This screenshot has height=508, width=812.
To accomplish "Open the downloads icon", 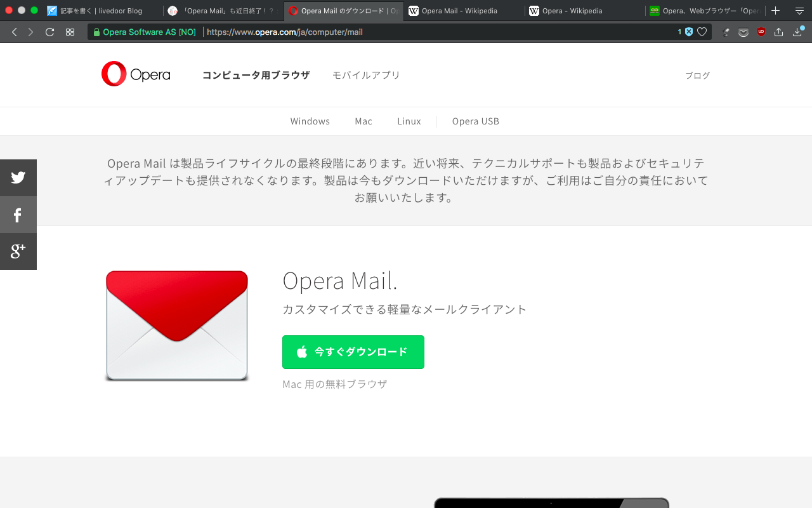I will point(798,32).
